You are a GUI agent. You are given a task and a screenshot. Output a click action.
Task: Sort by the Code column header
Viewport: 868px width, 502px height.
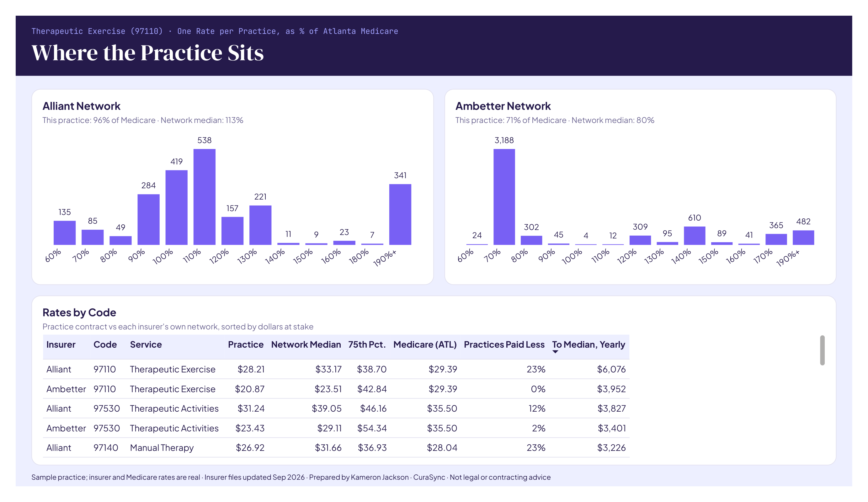105,344
